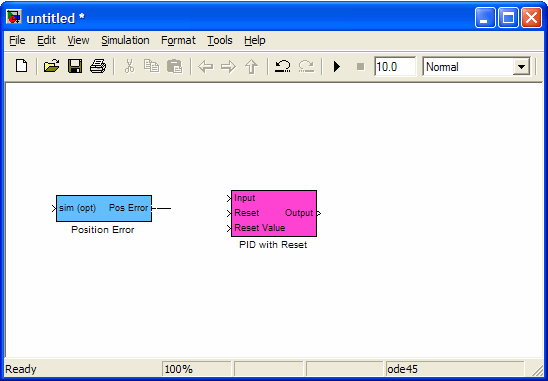Image resolution: width=548 pixels, height=381 pixels.
Task: Undo last action with curved arrow icon
Action: tap(282, 66)
